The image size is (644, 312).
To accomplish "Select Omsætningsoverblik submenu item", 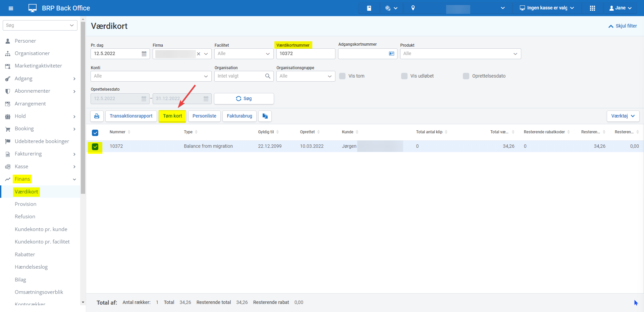I will pyautogui.click(x=39, y=292).
